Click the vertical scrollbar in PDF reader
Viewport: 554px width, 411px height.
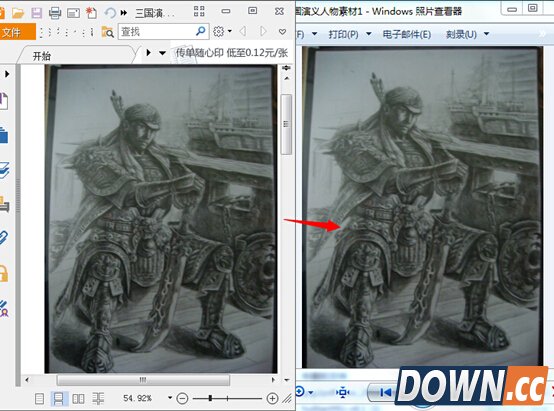pos(287,124)
